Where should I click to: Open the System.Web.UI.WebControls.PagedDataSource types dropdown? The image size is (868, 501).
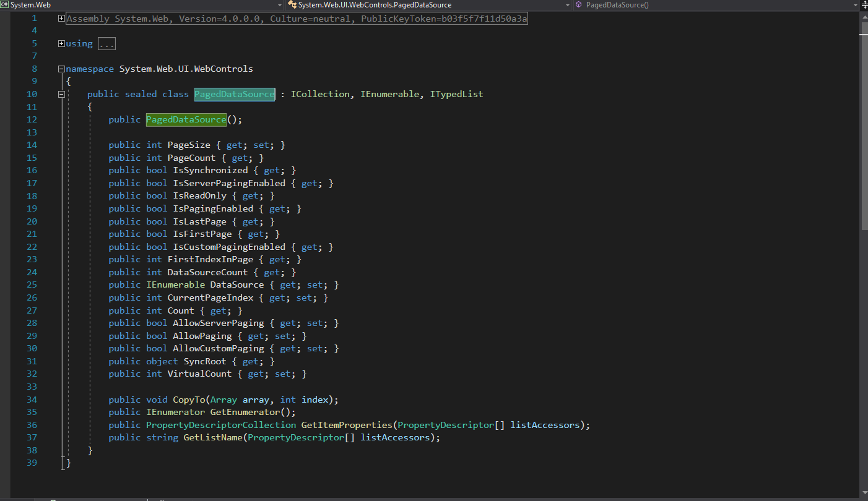[568, 4]
